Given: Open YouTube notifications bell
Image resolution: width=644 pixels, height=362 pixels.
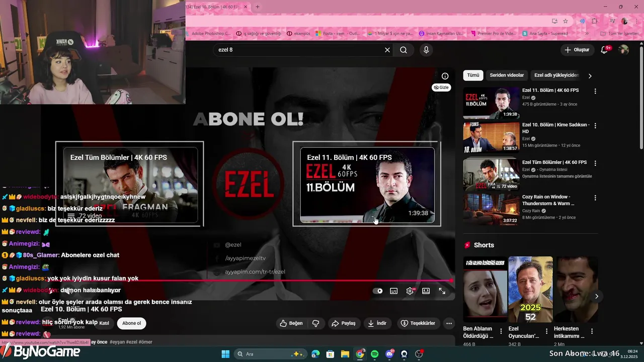Looking at the screenshot, I should point(605,50).
